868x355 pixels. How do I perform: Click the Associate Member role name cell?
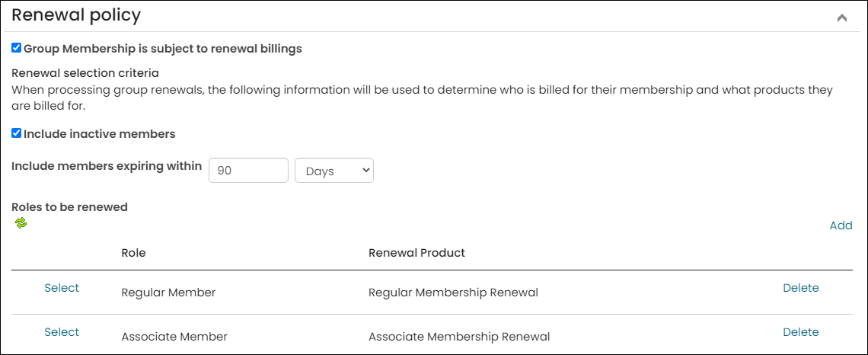click(x=174, y=337)
